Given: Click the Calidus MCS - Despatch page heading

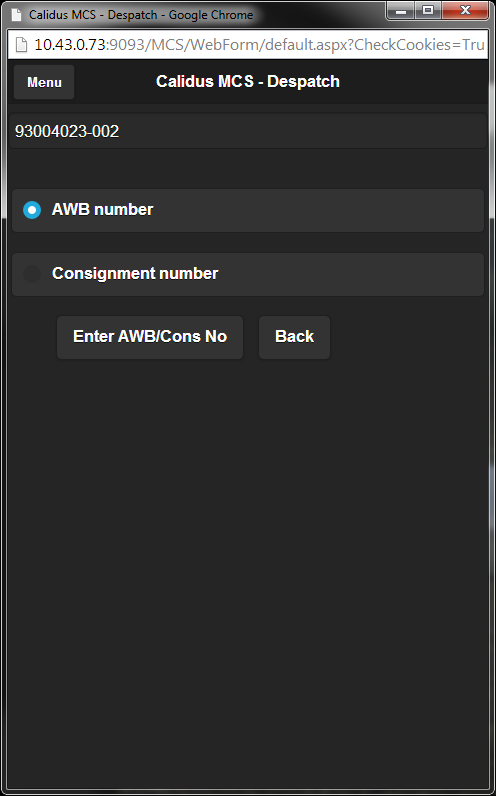Looking at the screenshot, I should click(x=248, y=81).
